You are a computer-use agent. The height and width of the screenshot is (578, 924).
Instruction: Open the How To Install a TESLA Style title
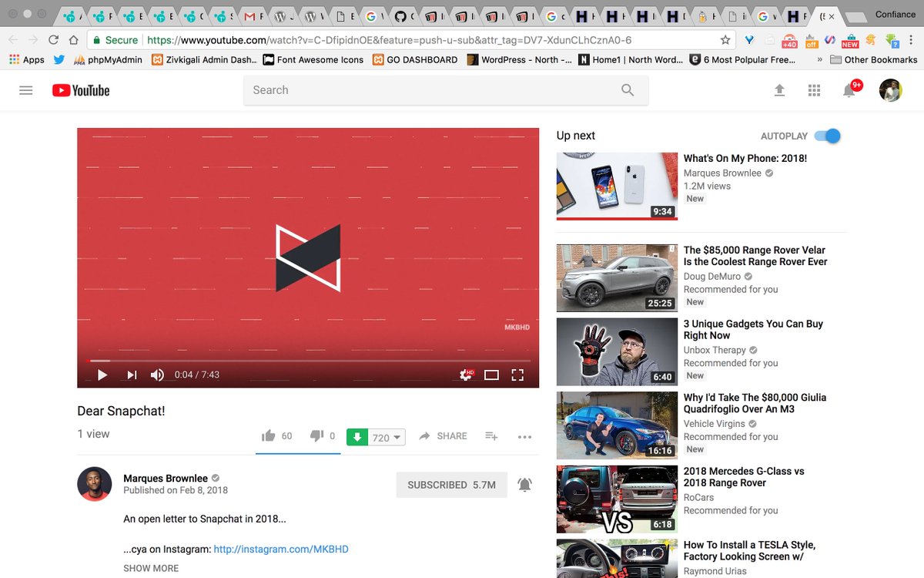pyautogui.click(x=749, y=550)
